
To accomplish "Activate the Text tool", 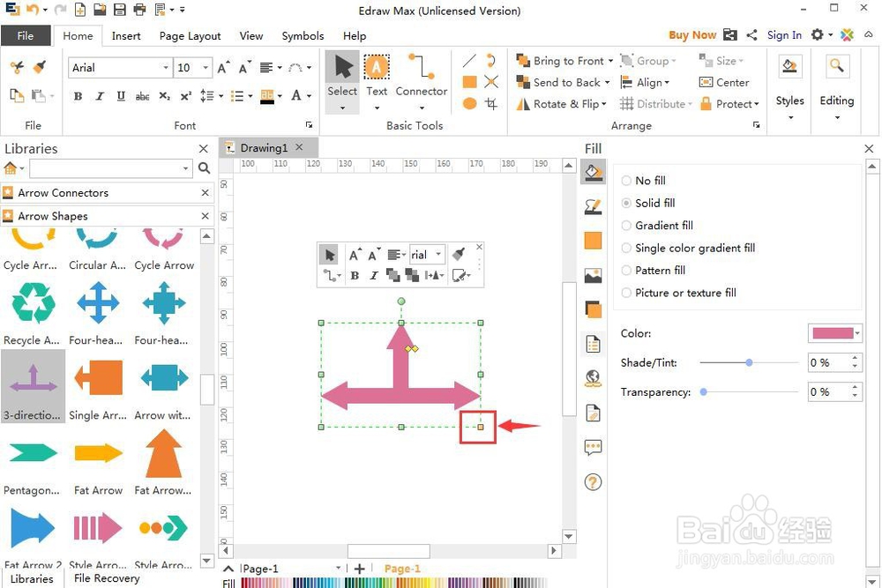I will (377, 81).
